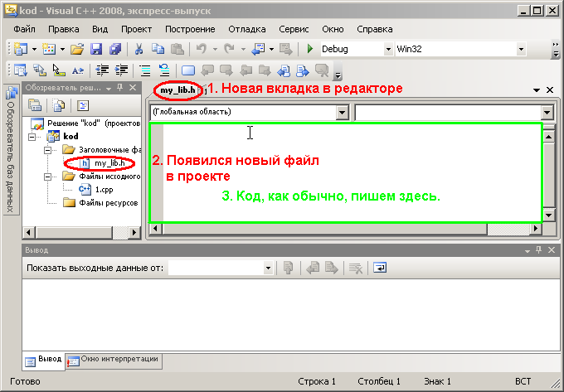This screenshot has height=392, width=564.
Task: Click Solution Explorer horizontal scrollbar right arrow
Action: [134, 233]
